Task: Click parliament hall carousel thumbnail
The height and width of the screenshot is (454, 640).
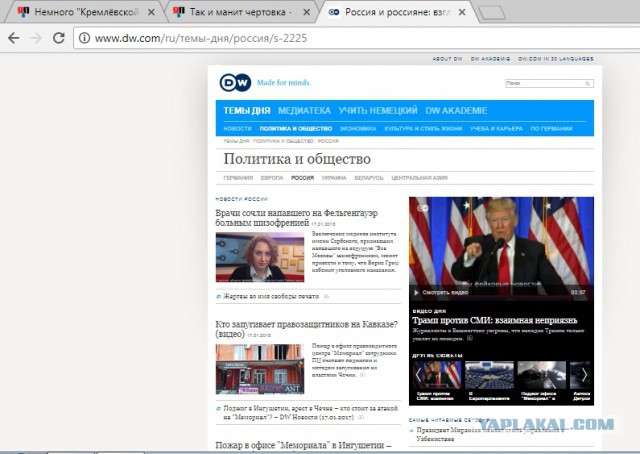Action: pos(489,375)
